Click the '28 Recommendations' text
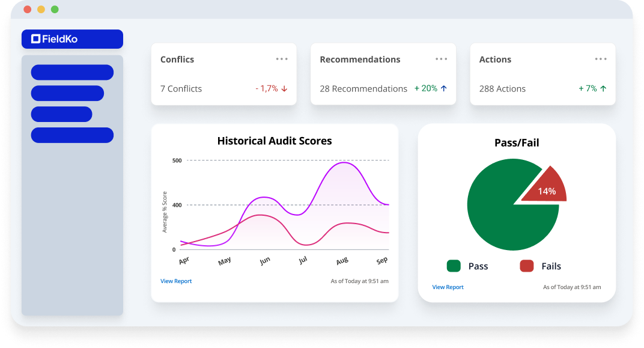644x348 pixels. point(363,89)
